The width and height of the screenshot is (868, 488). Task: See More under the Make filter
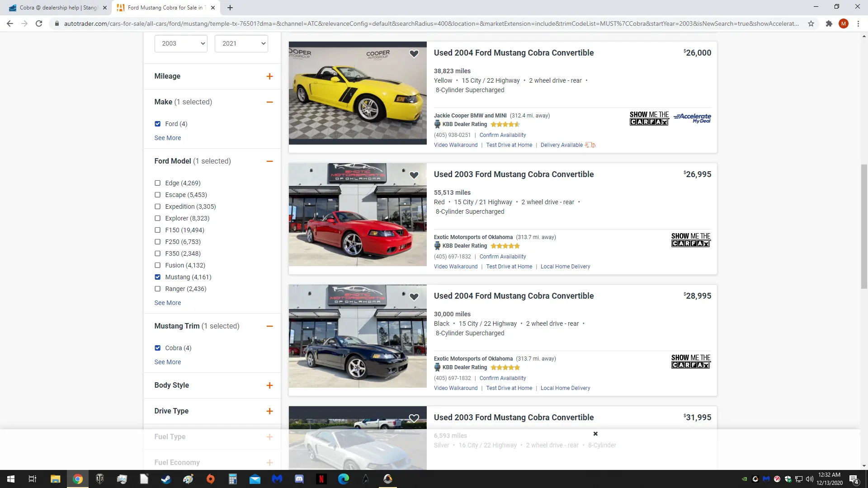click(x=167, y=138)
